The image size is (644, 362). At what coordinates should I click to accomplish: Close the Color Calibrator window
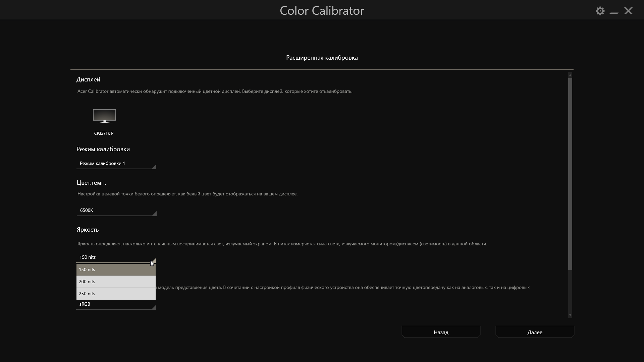point(628,11)
